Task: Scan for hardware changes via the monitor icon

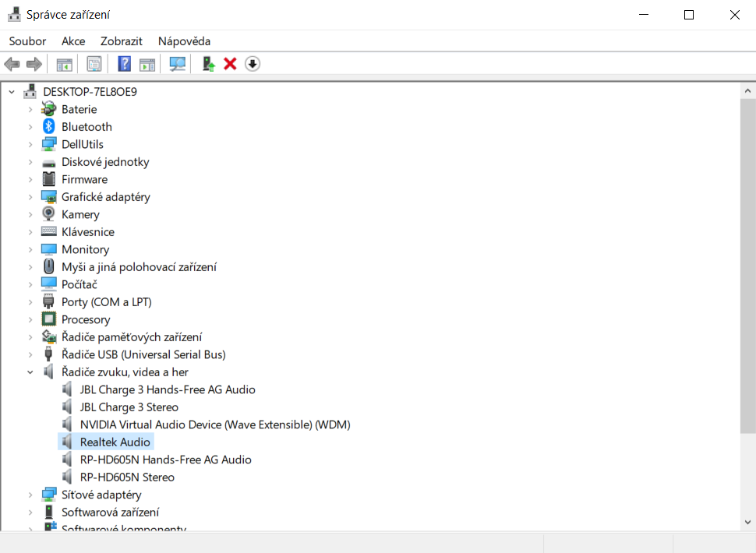Action: 178,64
